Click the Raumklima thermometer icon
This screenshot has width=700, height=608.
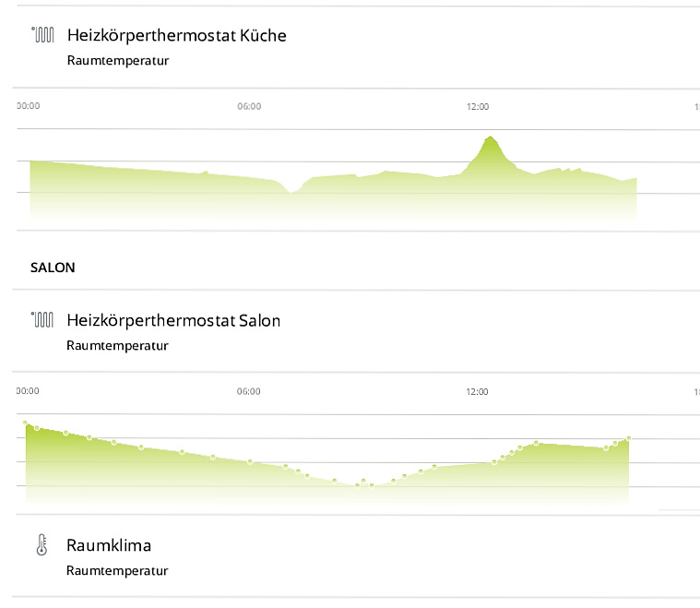coord(42,545)
